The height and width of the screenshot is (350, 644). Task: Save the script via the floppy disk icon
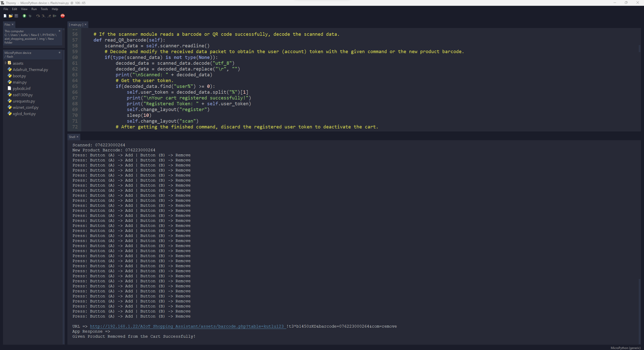(x=16, y=16)
